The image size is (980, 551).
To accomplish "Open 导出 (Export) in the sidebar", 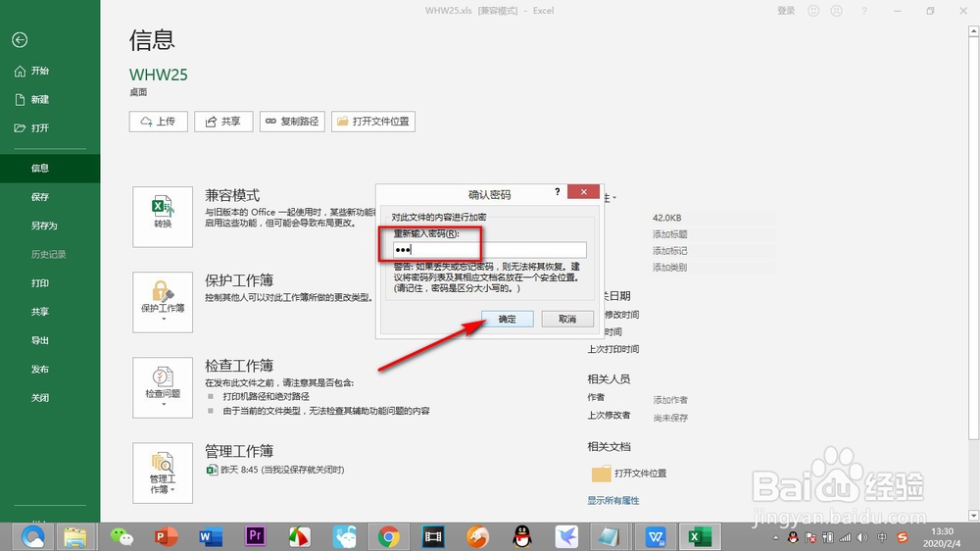I will tap(40, 341).
